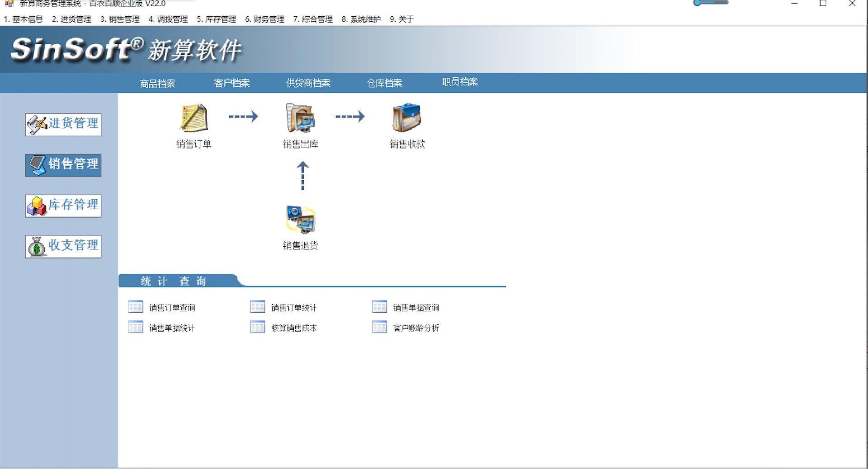Click the 销售出库 label text
The image size is (868, 469).
click(x=301, y=144)
